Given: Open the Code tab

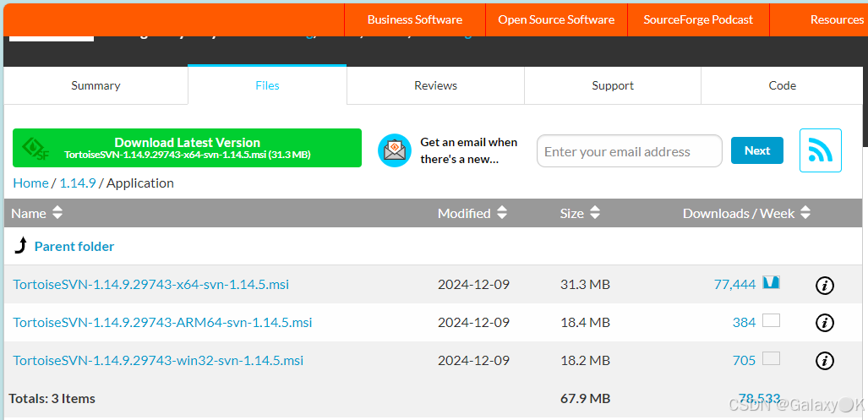Looking at the screenshot, I should click(782, 85).
